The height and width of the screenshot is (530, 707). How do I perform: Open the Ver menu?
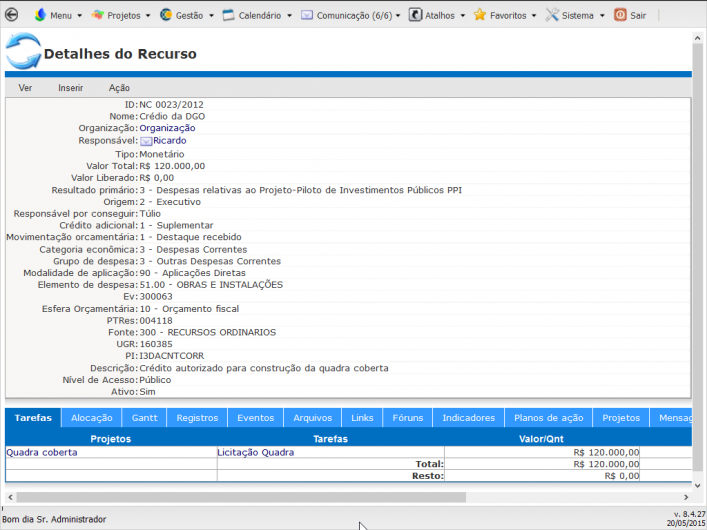point(25,88)
